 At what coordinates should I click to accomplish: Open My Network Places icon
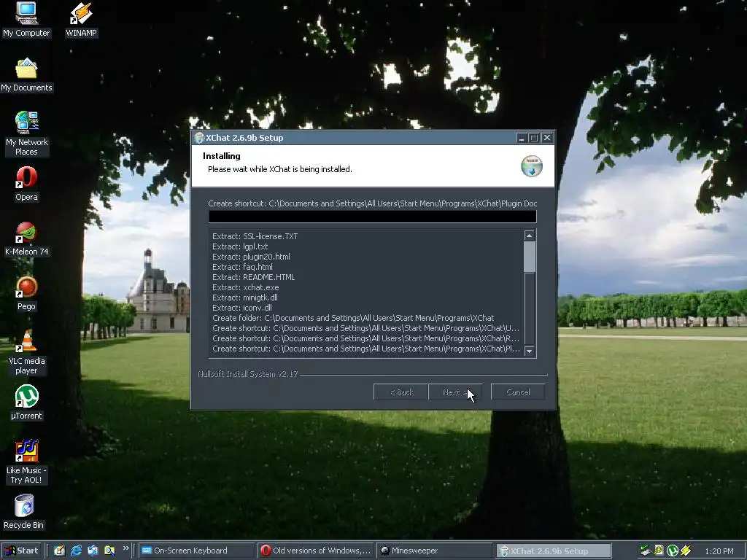[x=26, y=133]
